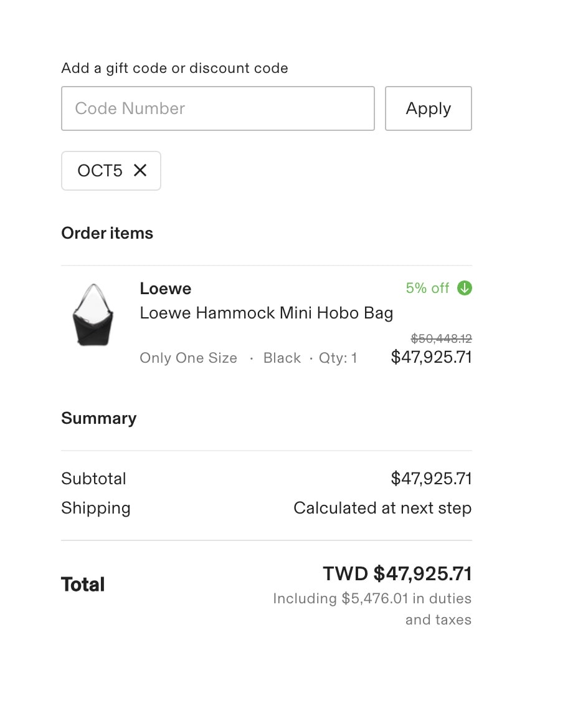Click the Shipping Calculated at next step text
The image size is (588, 713).
coord(382,508)
